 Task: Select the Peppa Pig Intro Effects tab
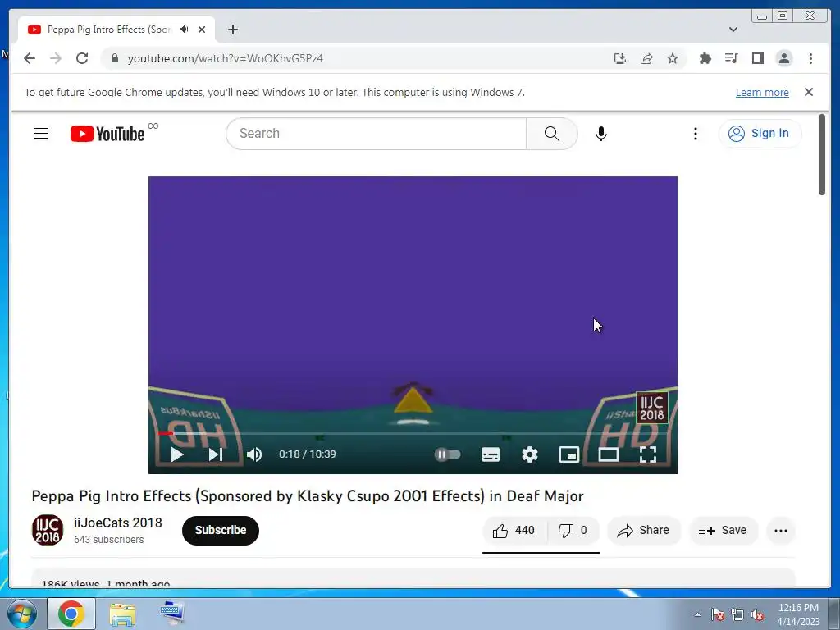click(x=109, y=30)
